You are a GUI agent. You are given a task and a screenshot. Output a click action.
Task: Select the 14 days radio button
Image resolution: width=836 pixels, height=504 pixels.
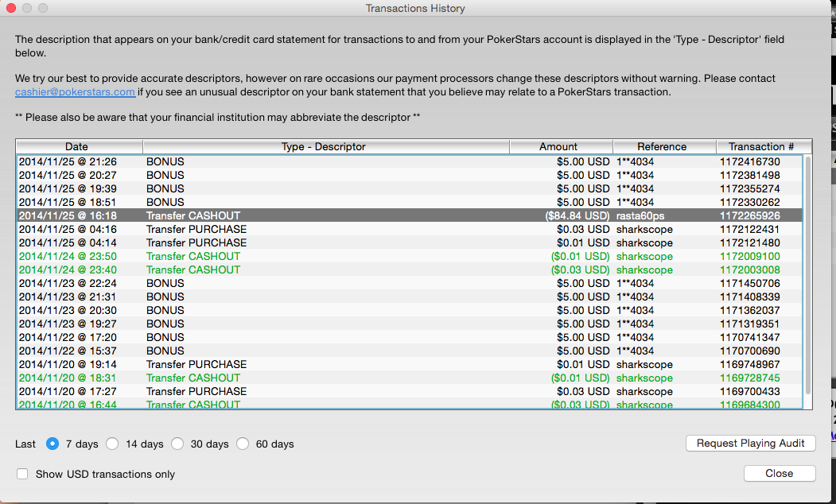pos(112,444)
